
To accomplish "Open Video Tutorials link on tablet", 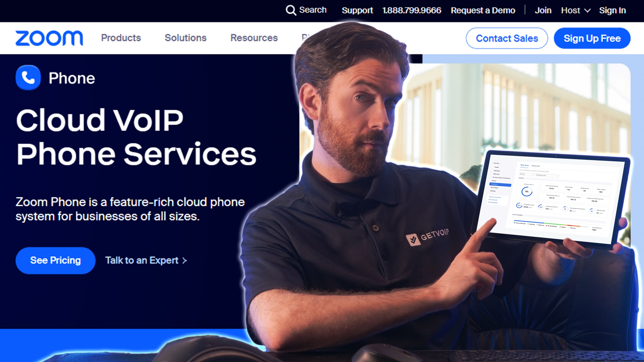I will [x=493, y=200].
